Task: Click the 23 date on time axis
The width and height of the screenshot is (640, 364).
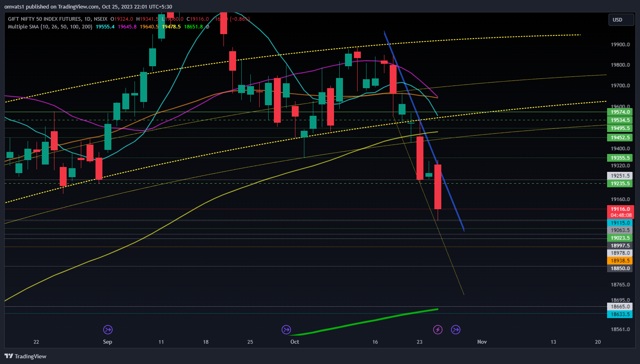Action: tap(419, 342)
